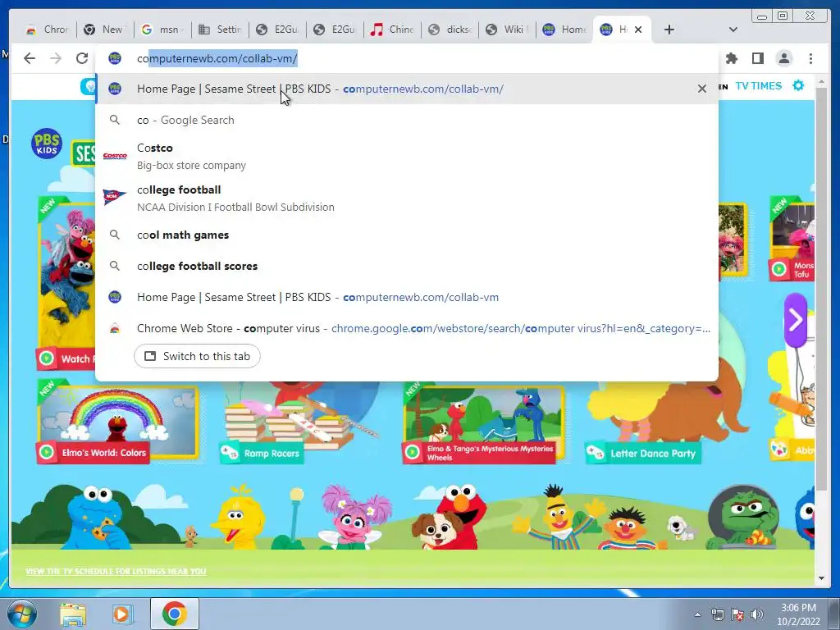This screenshot has width=840, height=630.
Task: Click the site icon in the address bar
Action: click(115, 58)
